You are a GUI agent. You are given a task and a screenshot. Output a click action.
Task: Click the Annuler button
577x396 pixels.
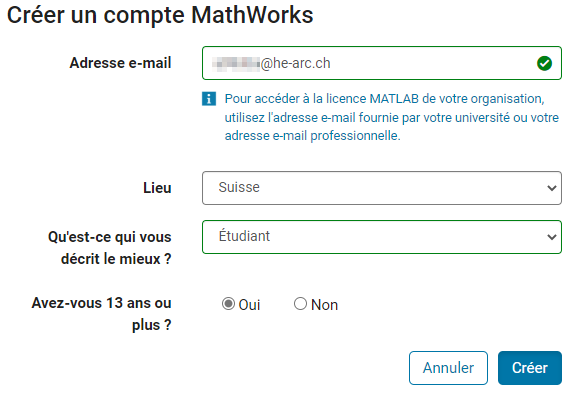(448, 368)
